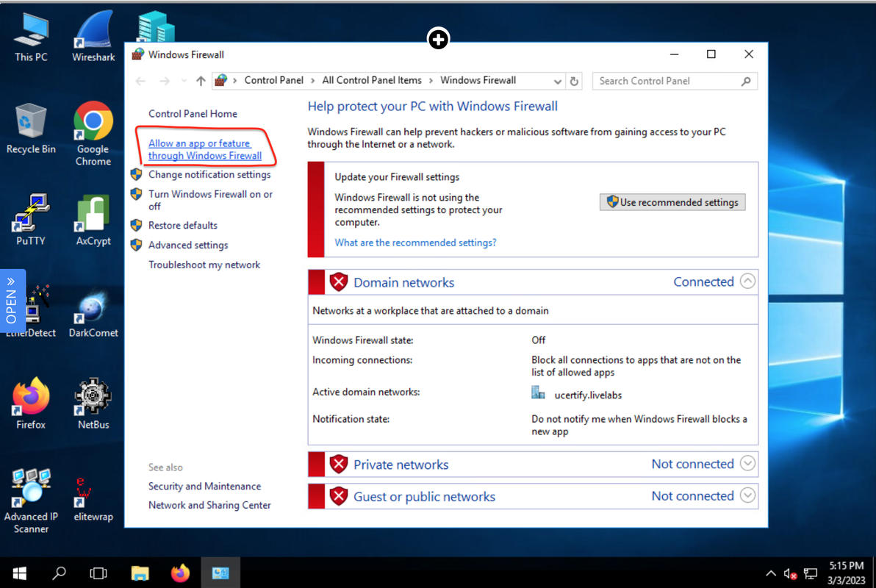Launch Wireshark from the desktop

coord(93,37)
